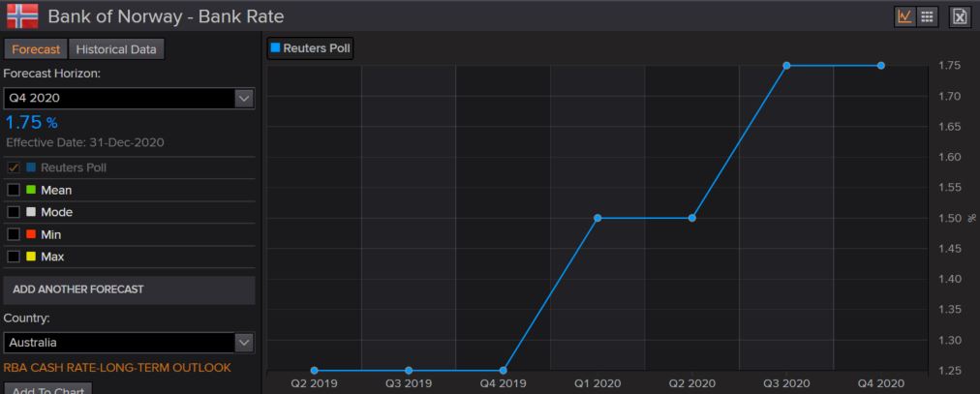Image resolution: width=980 pixels, height=394 pixels.
Task: Click ADD ANOTHER FORECAST button
Action: [129, 289]
